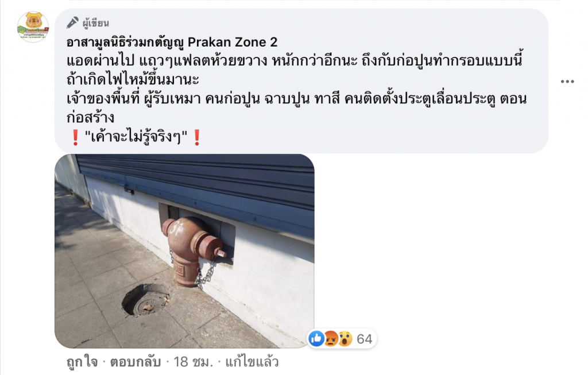
Task: Click the right red exclamation emoji
Action: [197, 138]
